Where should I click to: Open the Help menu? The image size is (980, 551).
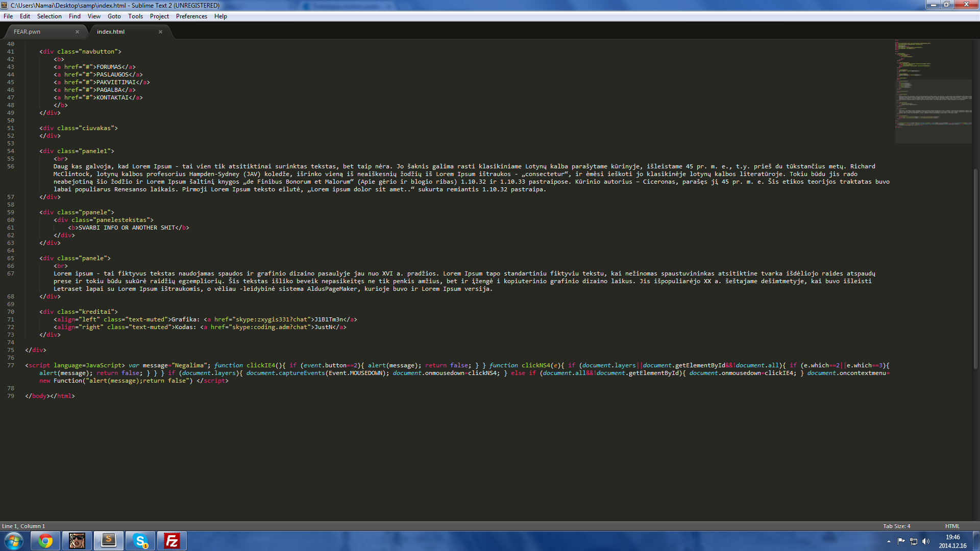point(220,16)
